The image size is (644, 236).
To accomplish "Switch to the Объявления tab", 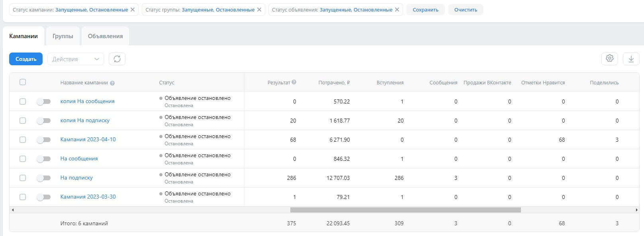I will (x=105, y=36).
